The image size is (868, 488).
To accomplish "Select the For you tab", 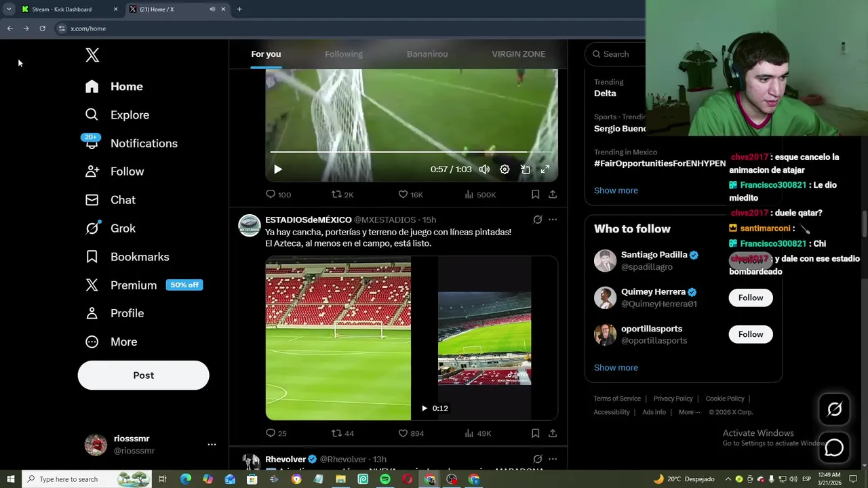I will coord(266,54).
